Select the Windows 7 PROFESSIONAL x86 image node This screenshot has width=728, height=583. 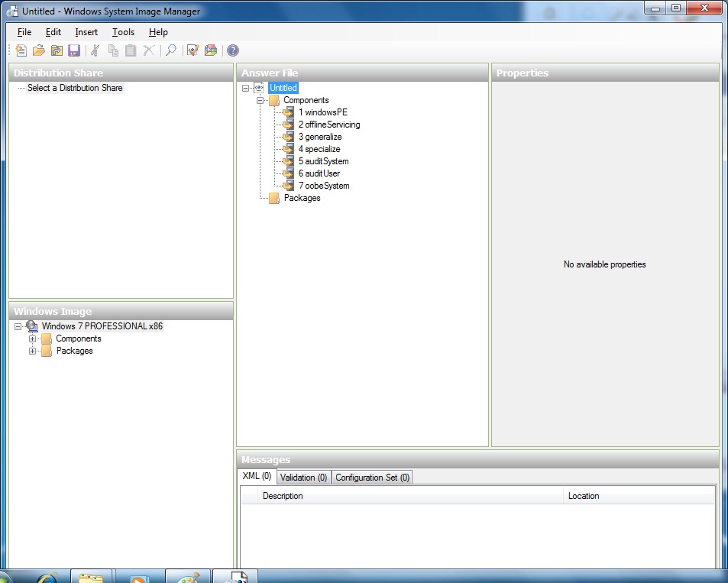[102, 326]
